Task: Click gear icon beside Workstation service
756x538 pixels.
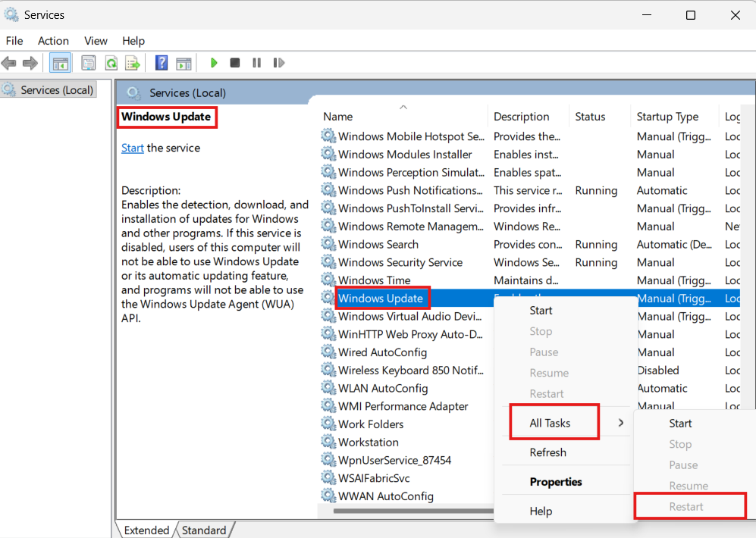Action: [328, 442]
